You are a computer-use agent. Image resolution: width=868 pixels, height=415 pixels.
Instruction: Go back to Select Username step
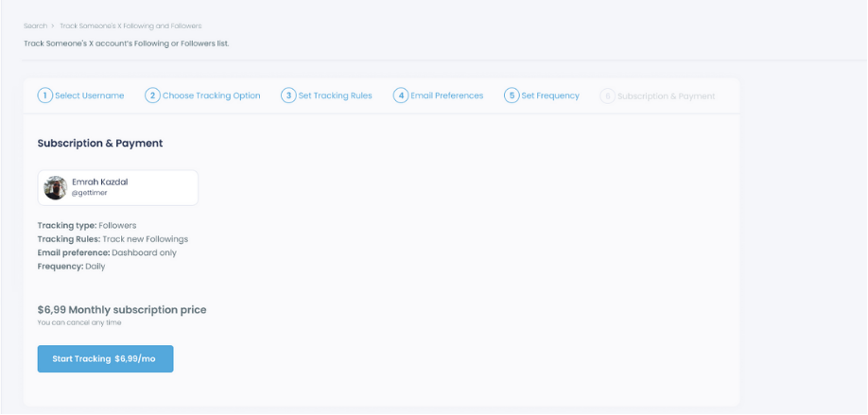click(89, 95)
